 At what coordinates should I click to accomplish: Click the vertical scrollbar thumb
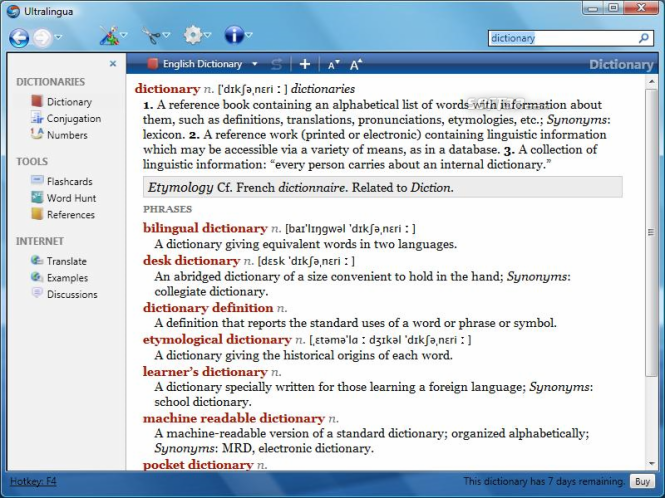pos(651,232)
